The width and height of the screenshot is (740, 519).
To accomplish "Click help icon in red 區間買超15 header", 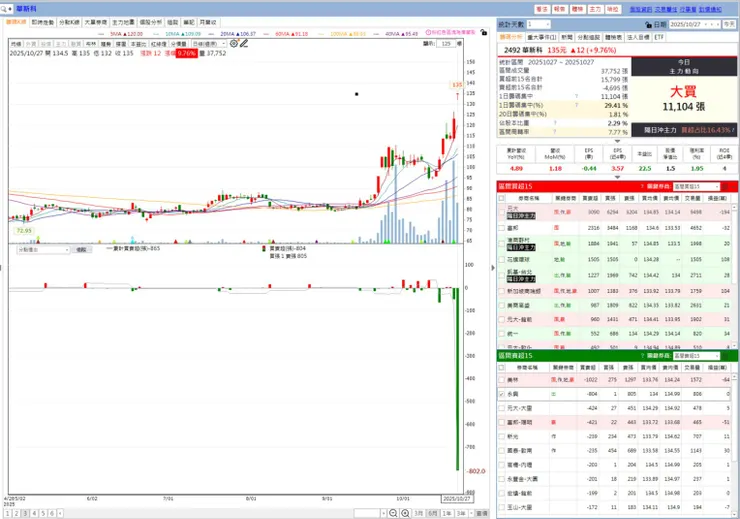I will click(x=642, y=187).
